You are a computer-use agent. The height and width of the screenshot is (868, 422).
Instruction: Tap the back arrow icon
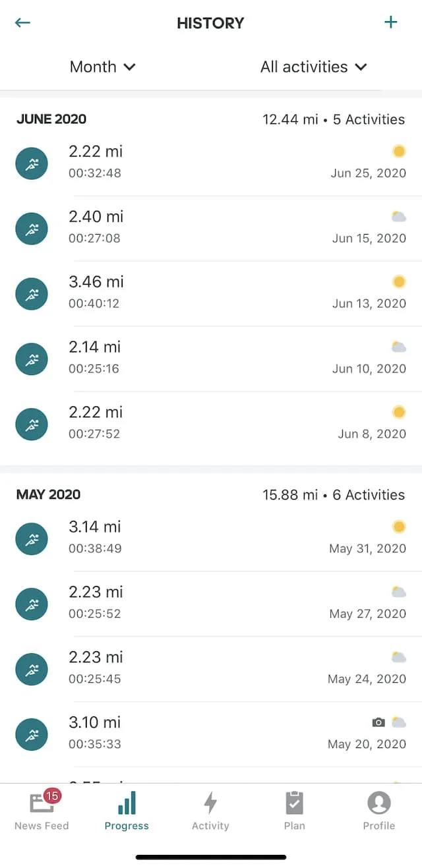point(22,22)
